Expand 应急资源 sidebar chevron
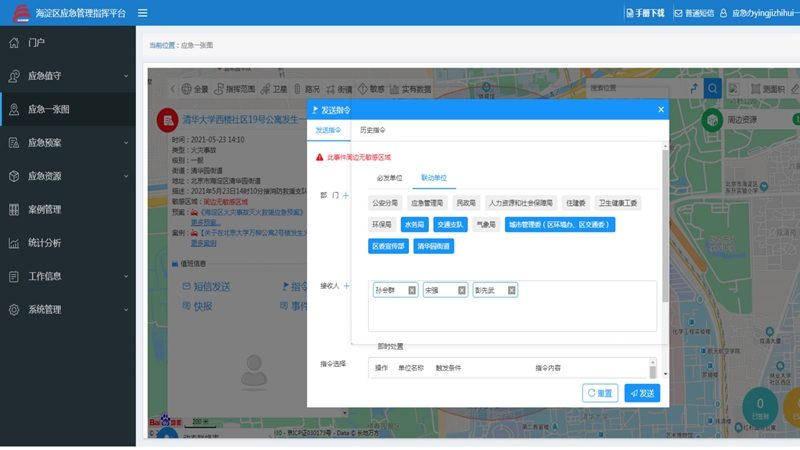The image size is (800, 450). (126, 176)
